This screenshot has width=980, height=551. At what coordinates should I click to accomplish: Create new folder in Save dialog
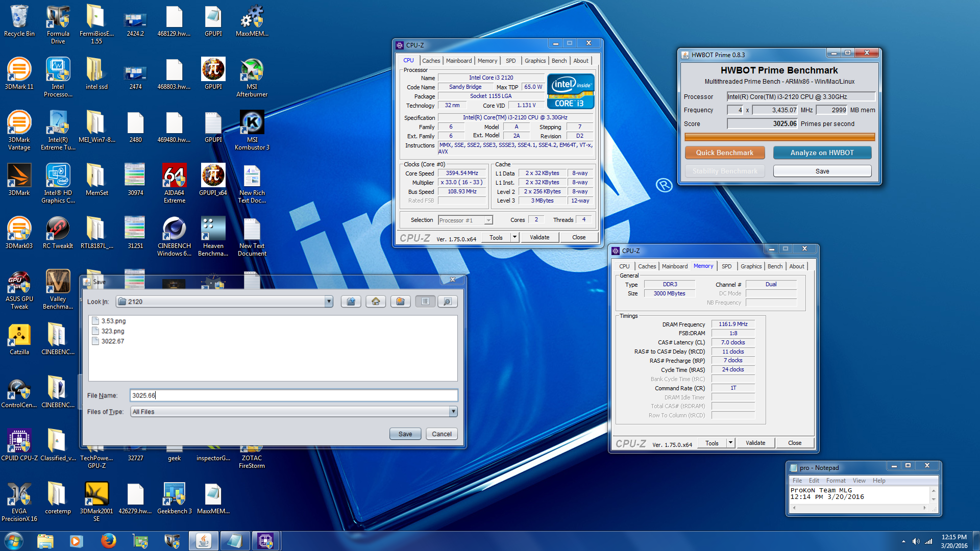(401, 302)
